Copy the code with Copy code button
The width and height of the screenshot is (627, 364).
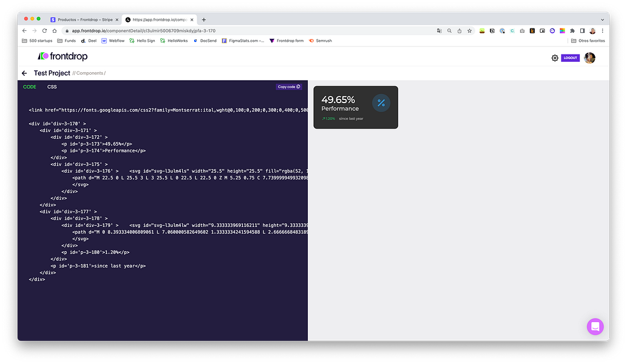289,87
